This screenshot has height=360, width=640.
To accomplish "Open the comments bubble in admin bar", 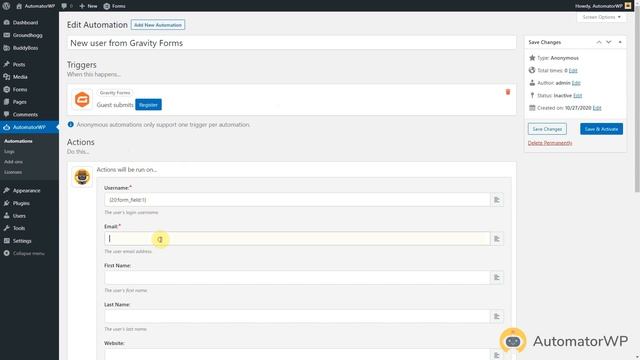I will pyautogui.click(x=67, y=6).
